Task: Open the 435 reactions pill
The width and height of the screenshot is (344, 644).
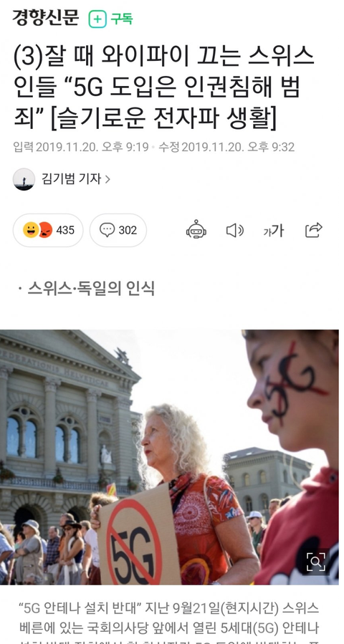Action: pos(48,230)
